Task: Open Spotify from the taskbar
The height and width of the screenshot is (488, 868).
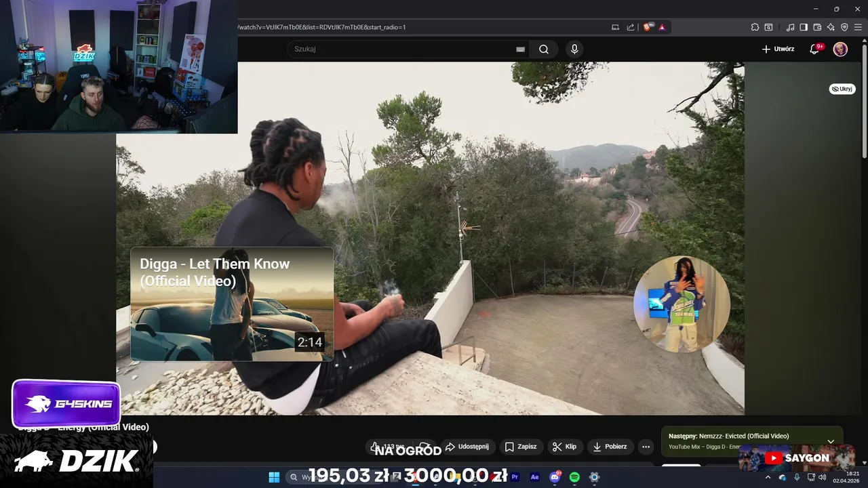Action: pyautogui.click(x=574, y=477)
